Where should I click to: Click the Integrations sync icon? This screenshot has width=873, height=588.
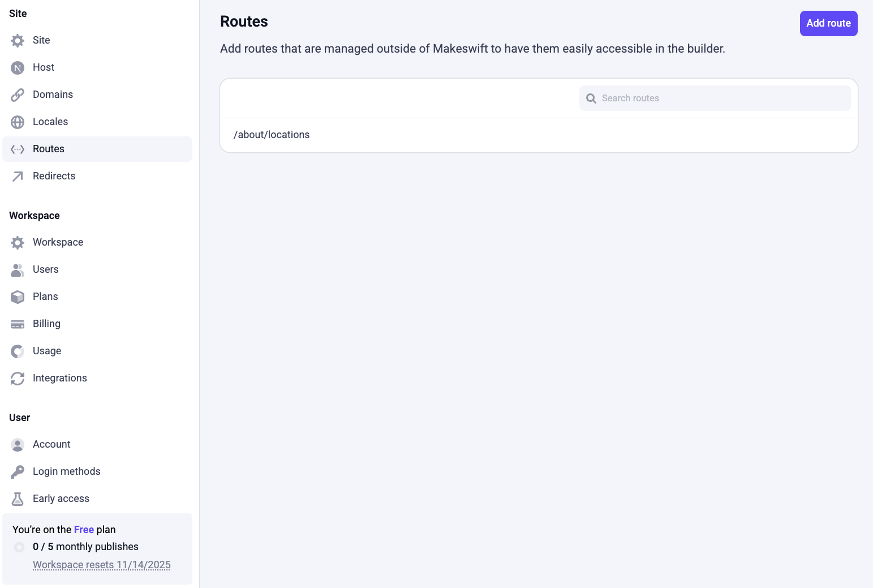click(x=18, y=379)
